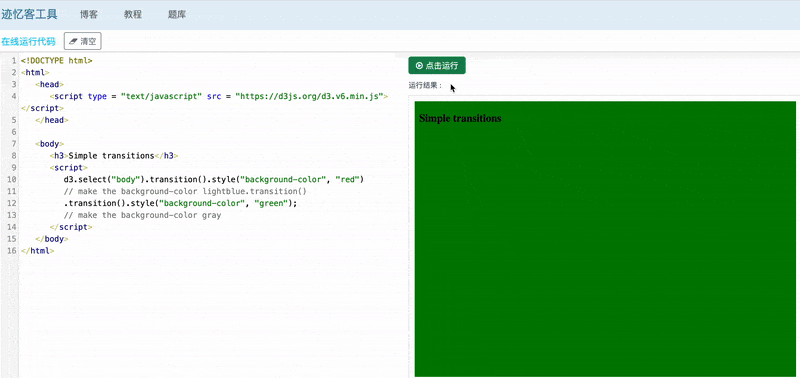Click the green transition code line
Screen dimensions: 800x378
tap(180, 203)
